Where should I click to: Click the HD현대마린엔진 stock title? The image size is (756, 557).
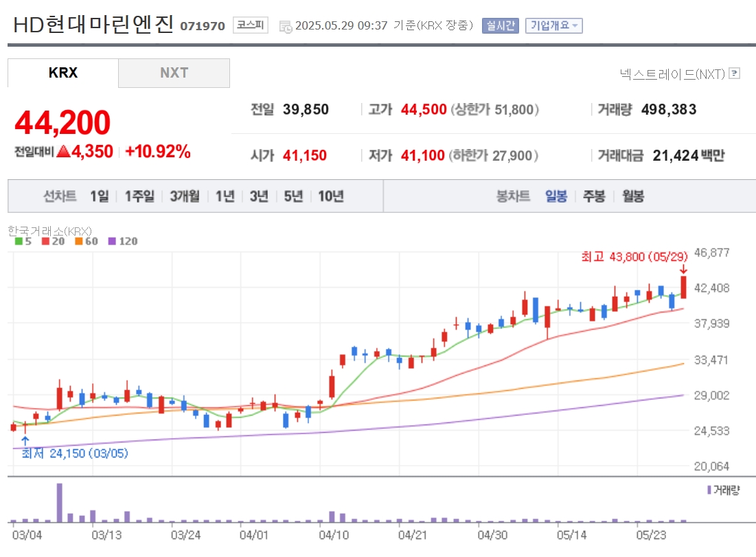tap(93, 24)
